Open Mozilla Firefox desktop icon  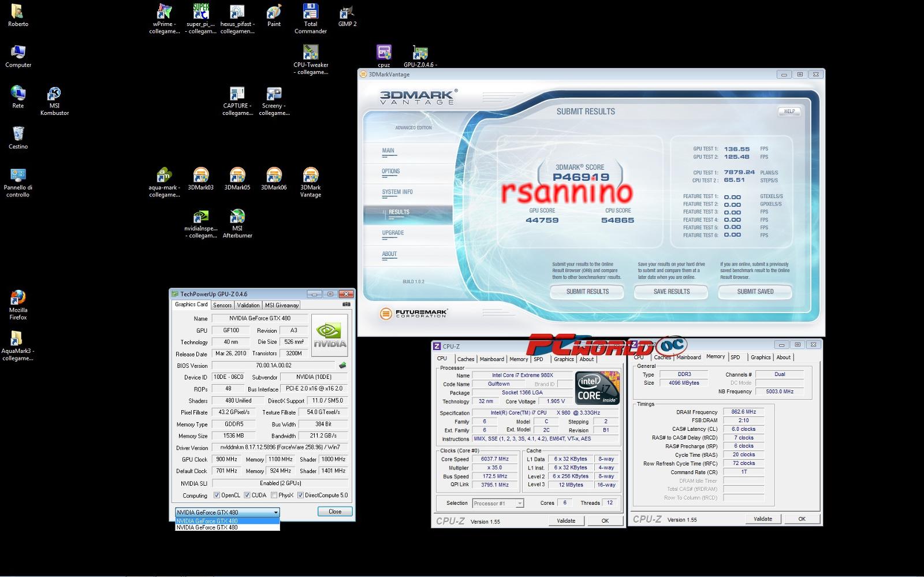click(x=18, y=305)
